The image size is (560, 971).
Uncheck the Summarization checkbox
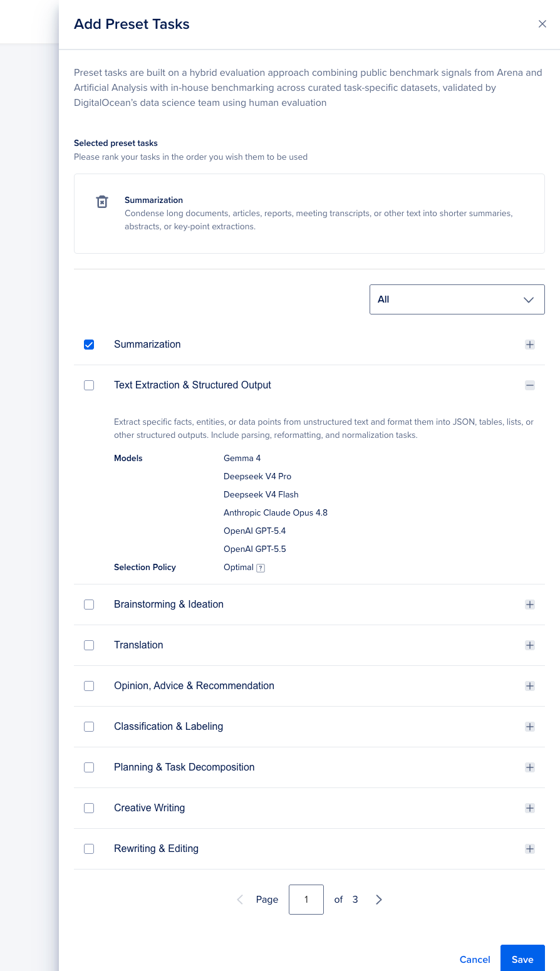pyautogui.click(x=89, y=345)
